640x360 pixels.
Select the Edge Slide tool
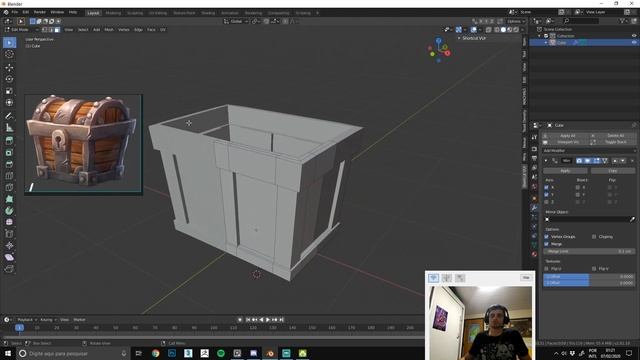pyautogui.click(x=9, y=234)
